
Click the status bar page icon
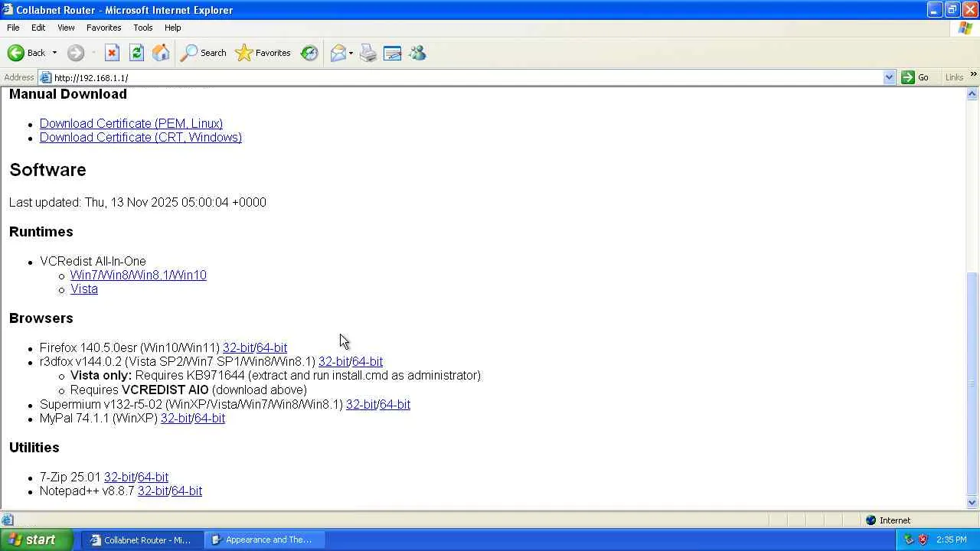[x=7, y=520]
